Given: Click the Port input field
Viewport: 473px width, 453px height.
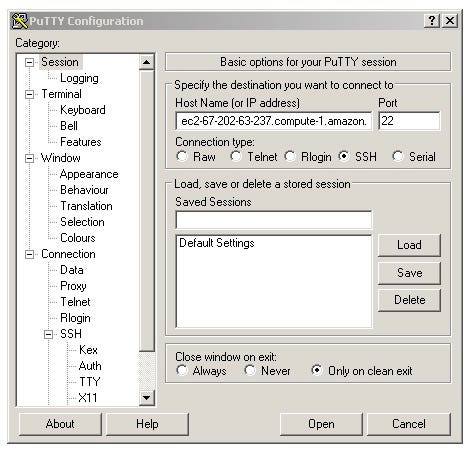Looking at the screenshot, I should (409, 121).
